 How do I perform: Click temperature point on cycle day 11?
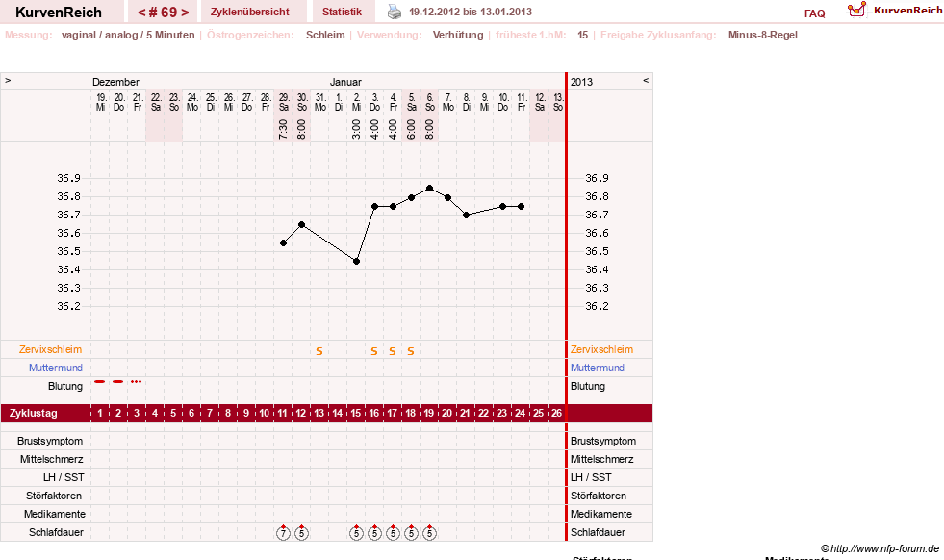(x=284, y=243)
